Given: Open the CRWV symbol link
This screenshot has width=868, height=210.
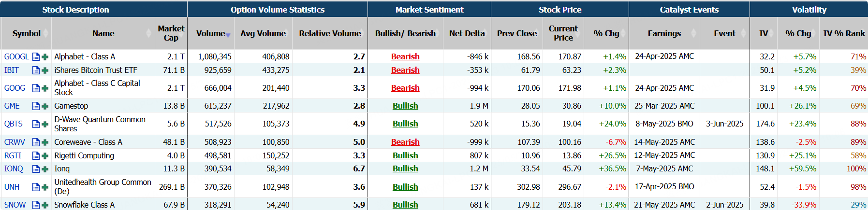Looking at the screenshot, I should pos(15,142).
